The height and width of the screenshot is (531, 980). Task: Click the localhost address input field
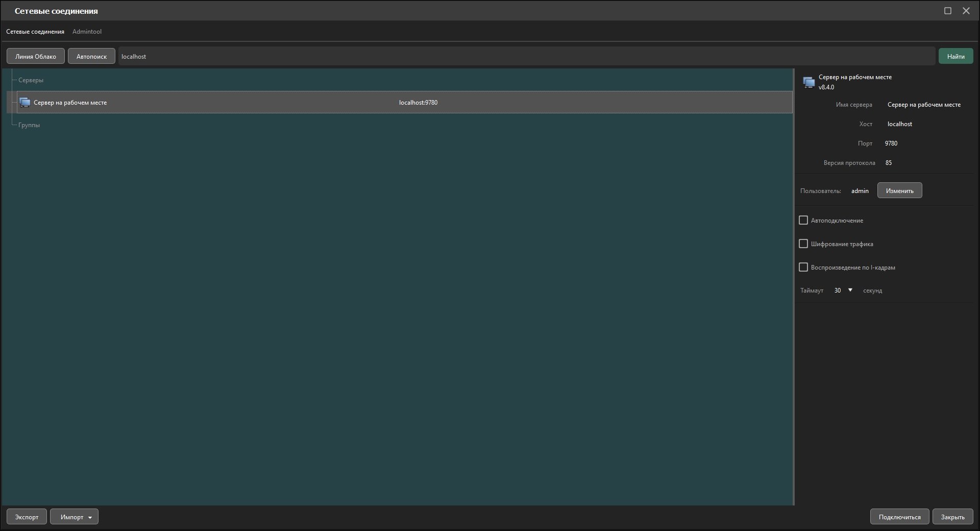(x=527, y=56)
